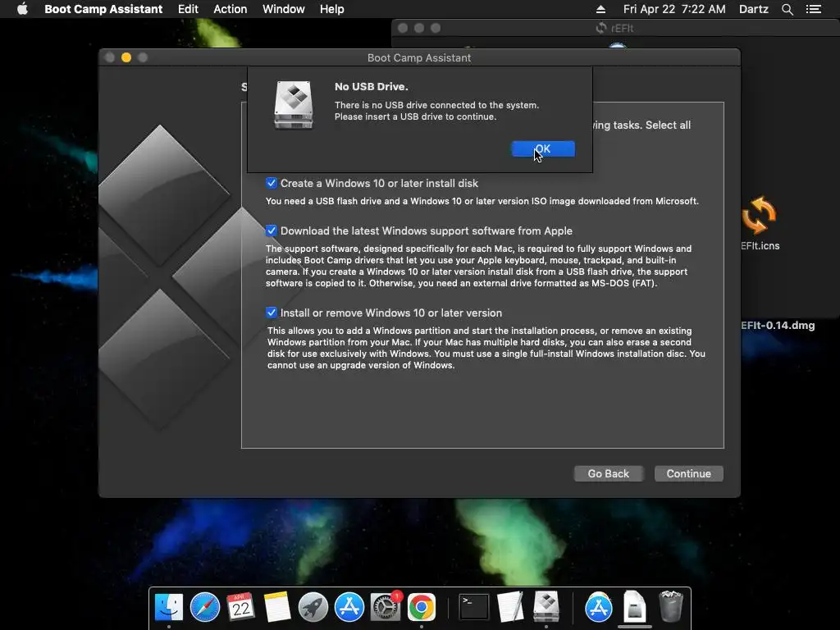Open TextEdit in the Dock
The height and width of the screenshot is (630, 840).
pos(510,608)
